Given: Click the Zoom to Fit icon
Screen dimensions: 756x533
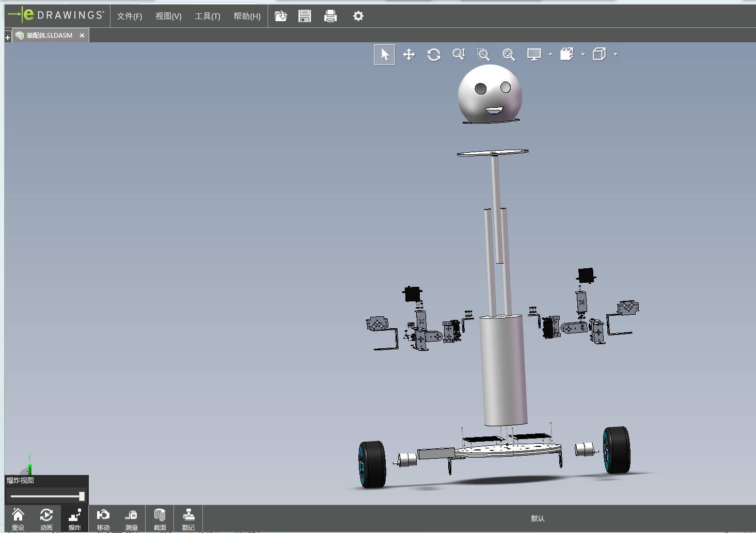Looking at the screenshot, I should [509, 54].
